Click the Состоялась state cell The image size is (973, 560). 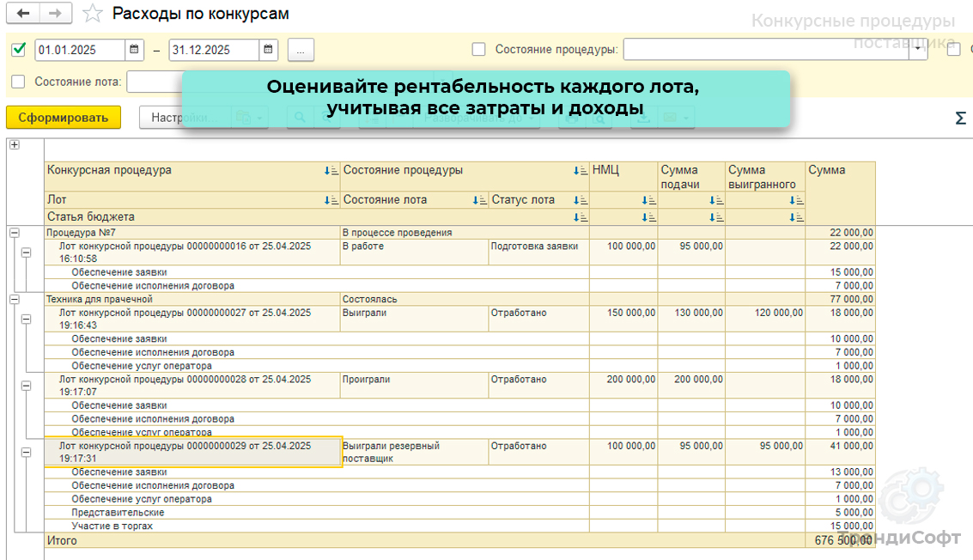465,299
